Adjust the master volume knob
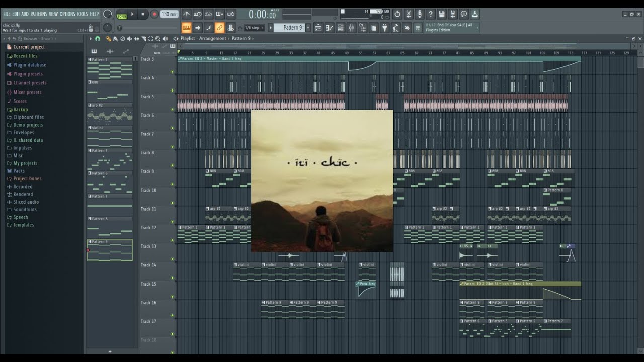Viewport: 644px width, 362px height. (x=107, y=14)
